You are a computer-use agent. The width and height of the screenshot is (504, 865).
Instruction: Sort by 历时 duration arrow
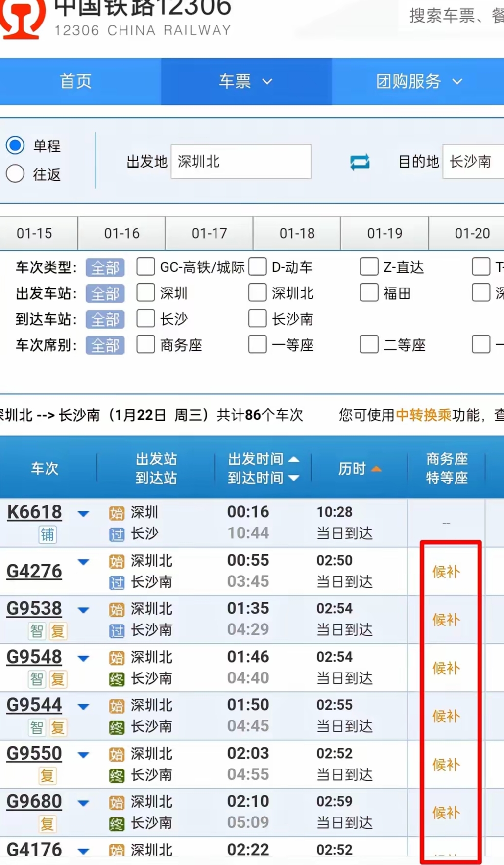[x=376, y=469]
